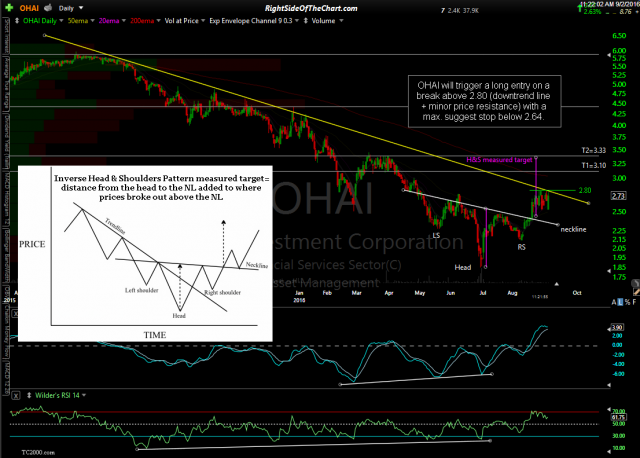The width and height of the screenshot is (640, 458).
Task: Click the T2=3.33 target label
Action: click(x=593, y=151)
